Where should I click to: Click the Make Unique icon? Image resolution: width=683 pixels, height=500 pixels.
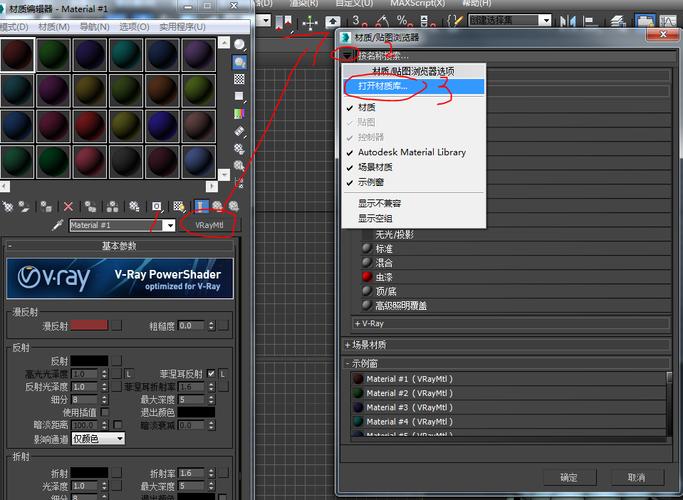112,206
